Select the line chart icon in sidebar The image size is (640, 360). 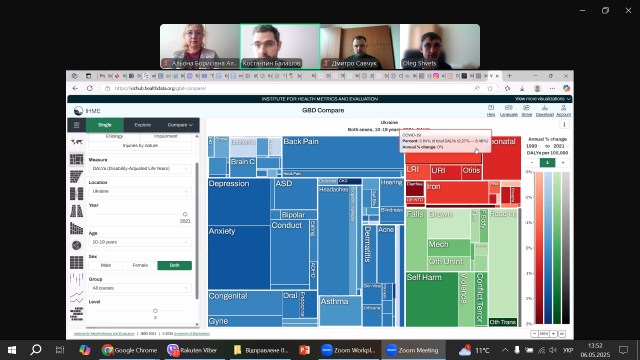pyautogui.click(x=76, y=297)
